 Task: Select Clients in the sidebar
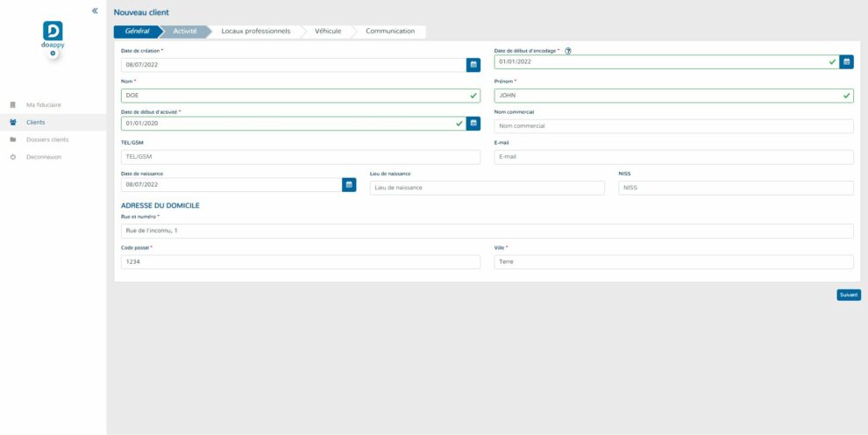coord(35,123)
